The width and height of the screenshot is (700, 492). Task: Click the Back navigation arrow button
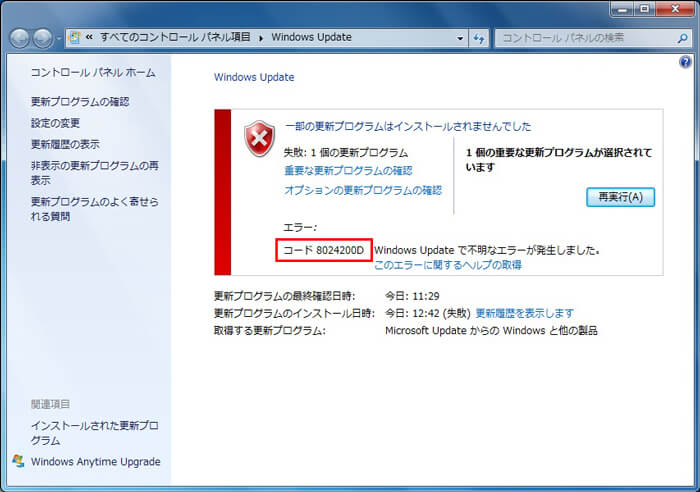point(20,38)
